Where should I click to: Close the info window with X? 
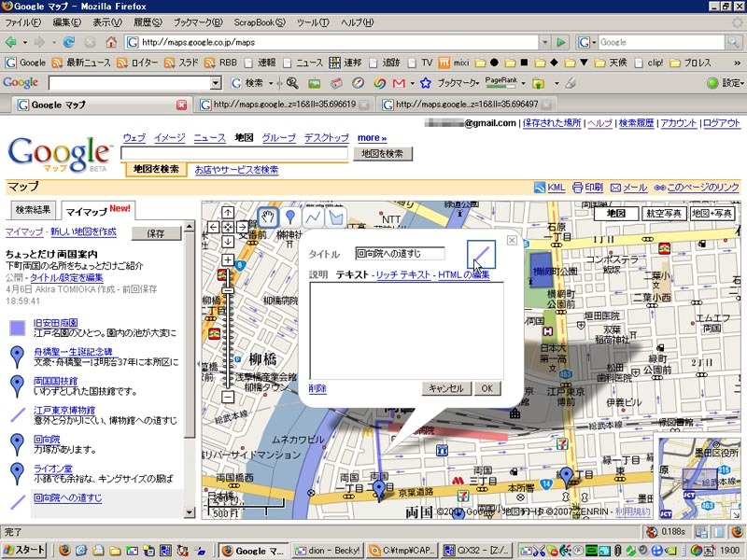click(x=512, y=240)
